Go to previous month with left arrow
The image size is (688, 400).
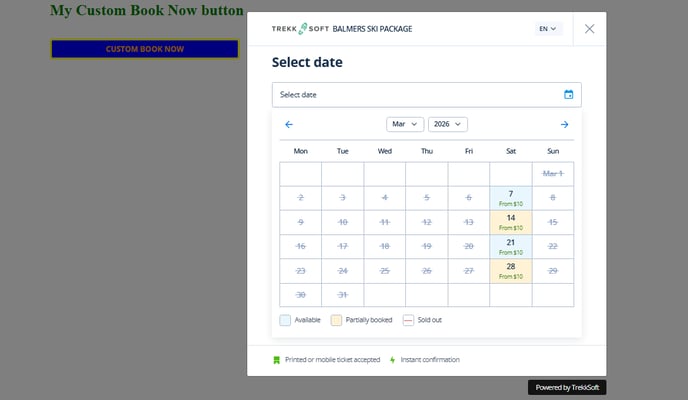point(289,124)
